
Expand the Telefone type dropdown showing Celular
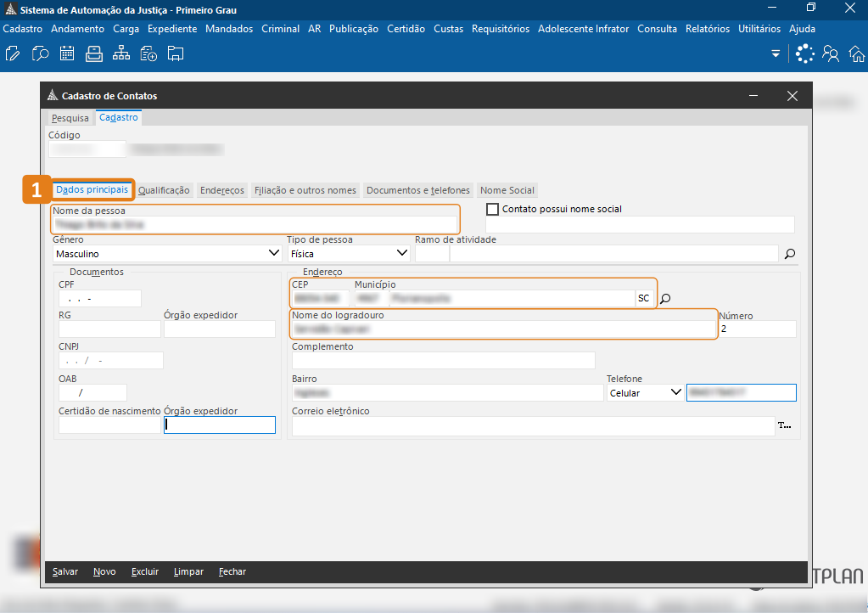point(675,392)
